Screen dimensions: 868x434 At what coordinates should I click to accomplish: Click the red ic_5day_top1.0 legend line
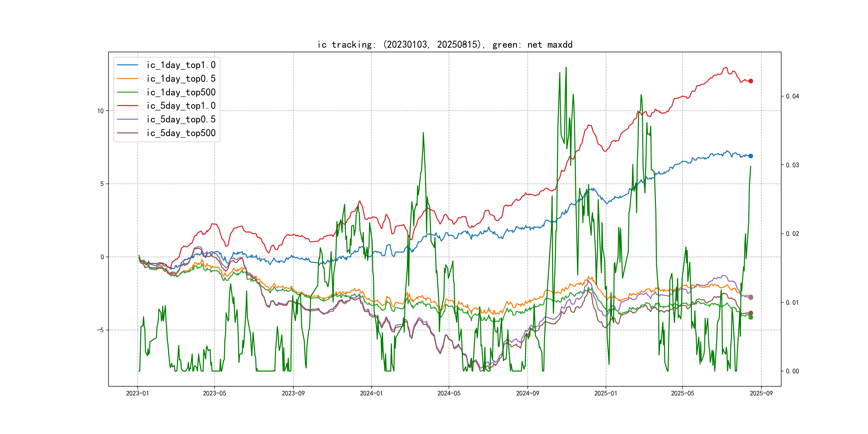(x=127, y=106)
